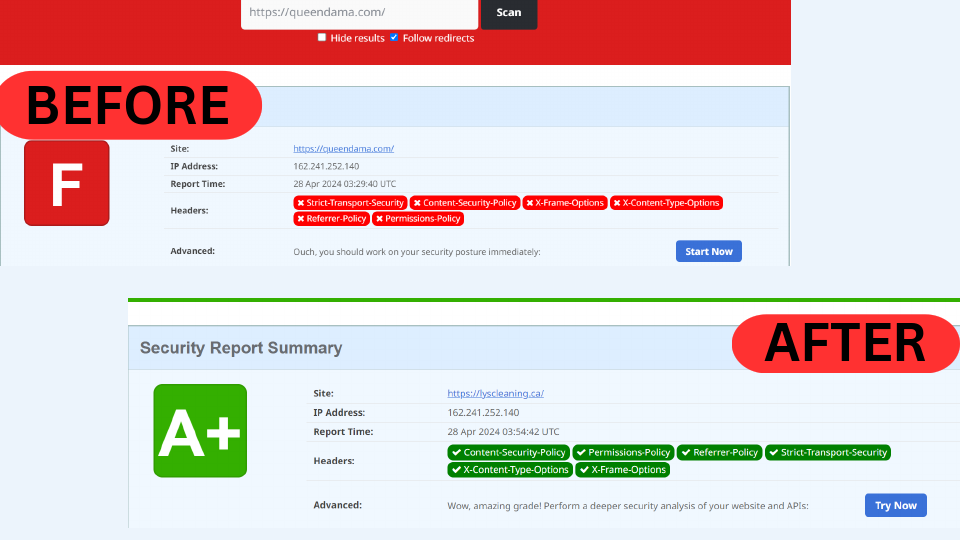This screenshot has height=540, width=960.
Task: Click the green A+ grade badge
Action: click(x=200, y=430)
